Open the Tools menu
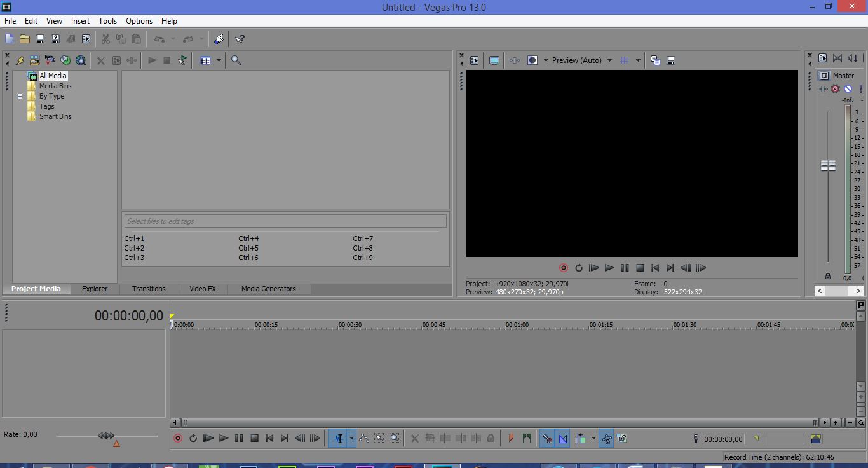This screenshot has height=468, width=868. (107, 20)
